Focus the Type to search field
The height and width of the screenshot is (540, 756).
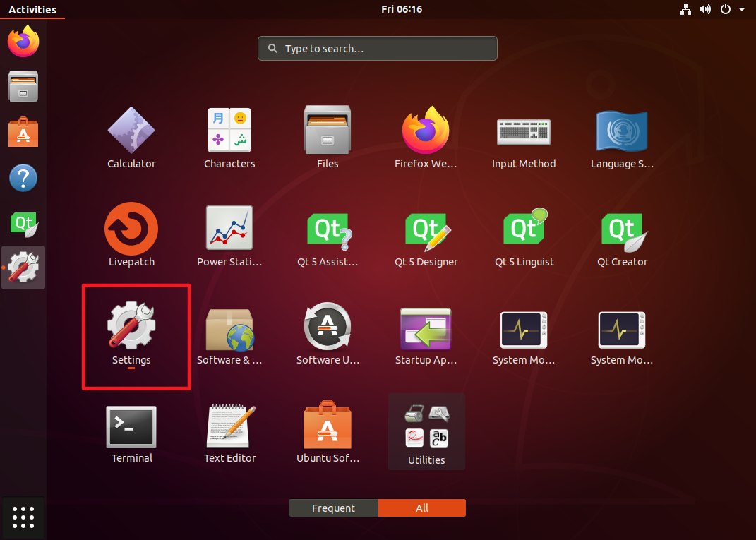[x=378, y=48]
